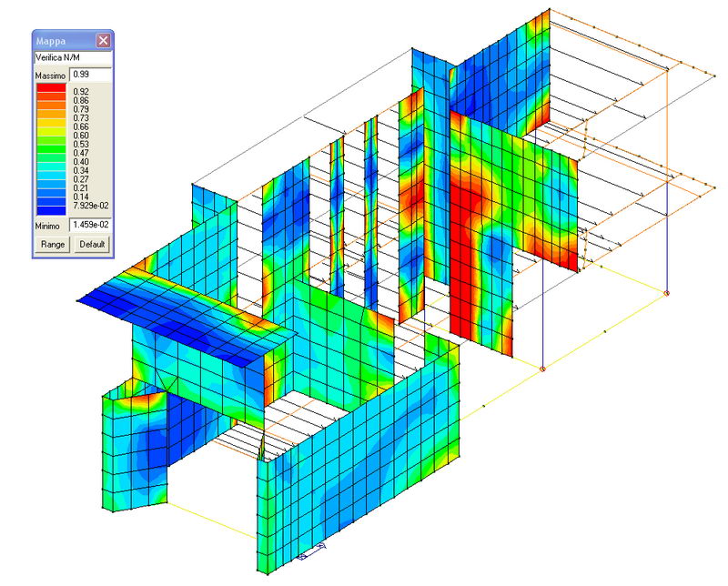Click the Mappa window title

[51, 41]
